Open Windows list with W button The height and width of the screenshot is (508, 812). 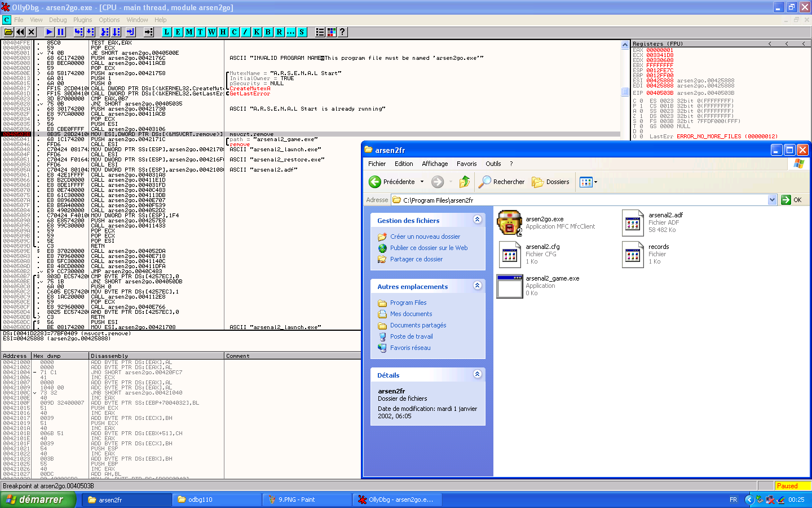[211, 32]
